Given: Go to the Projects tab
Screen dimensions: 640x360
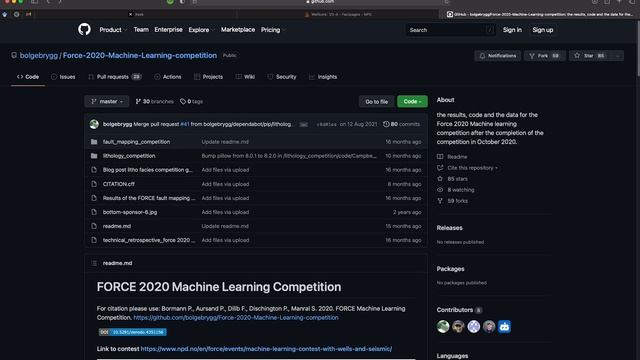Looking at the screenshot, I should pyautogui.click(x=209, y=77).
